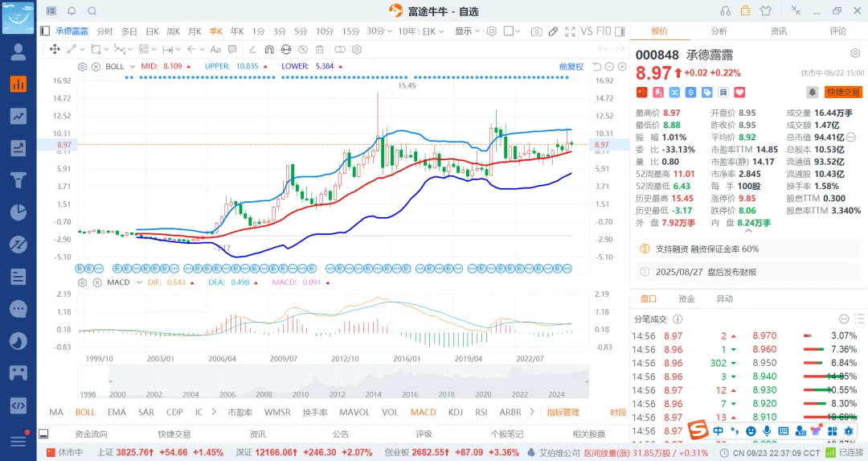
Task: Select the eraser tool in drawing toolbar
Action: coord(252,49)
